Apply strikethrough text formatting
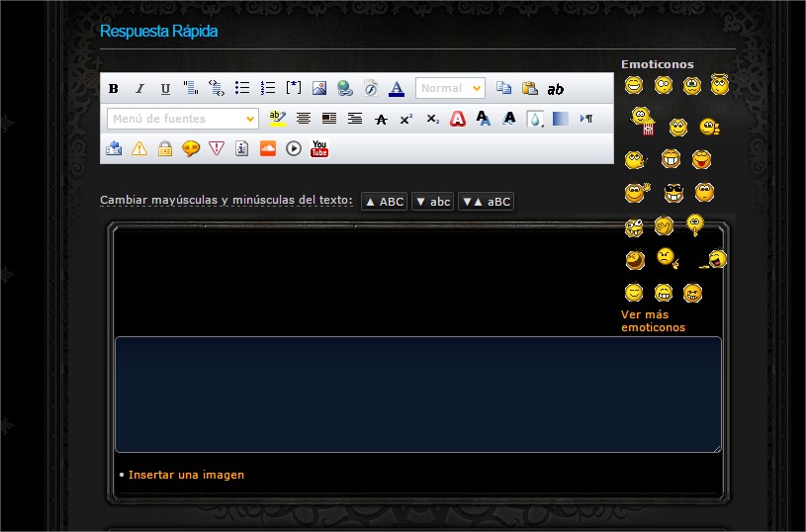Viewport: 806px width, 532px height. (381, 120)
